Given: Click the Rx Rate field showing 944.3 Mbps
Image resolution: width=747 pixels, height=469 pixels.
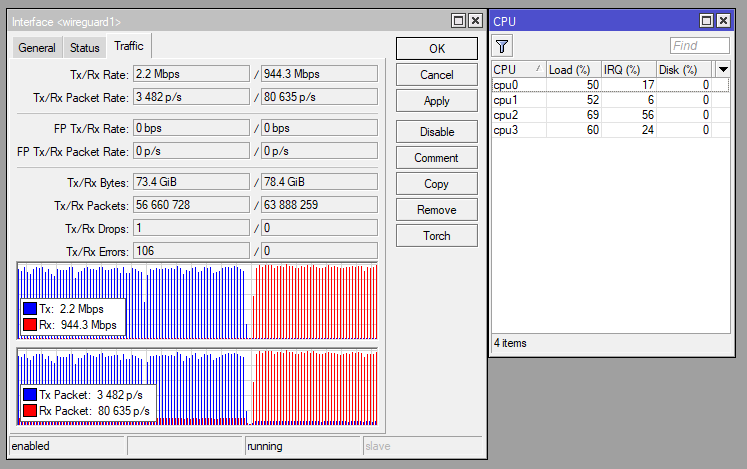Looking at the screenshot, I should 319,74.
